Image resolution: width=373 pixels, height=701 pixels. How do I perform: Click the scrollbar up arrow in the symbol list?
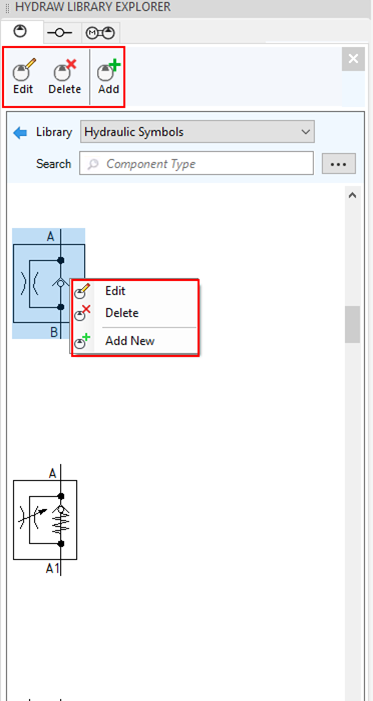point(352,195)
